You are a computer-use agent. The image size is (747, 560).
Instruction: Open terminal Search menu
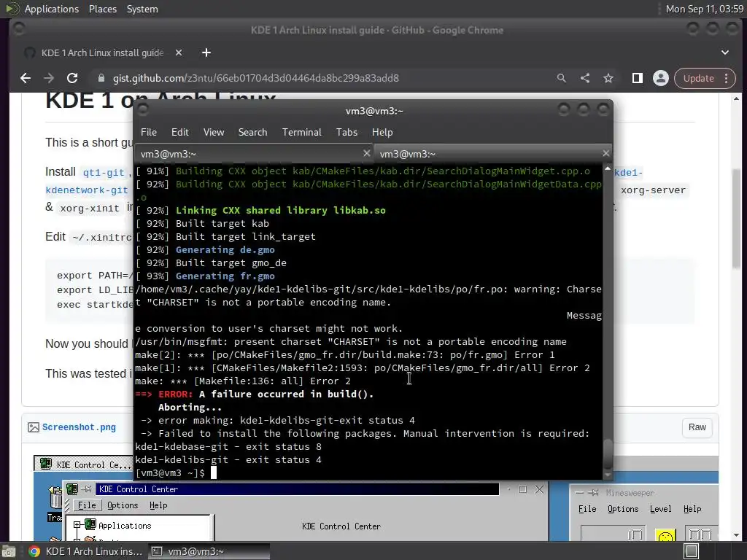(253, 133)
